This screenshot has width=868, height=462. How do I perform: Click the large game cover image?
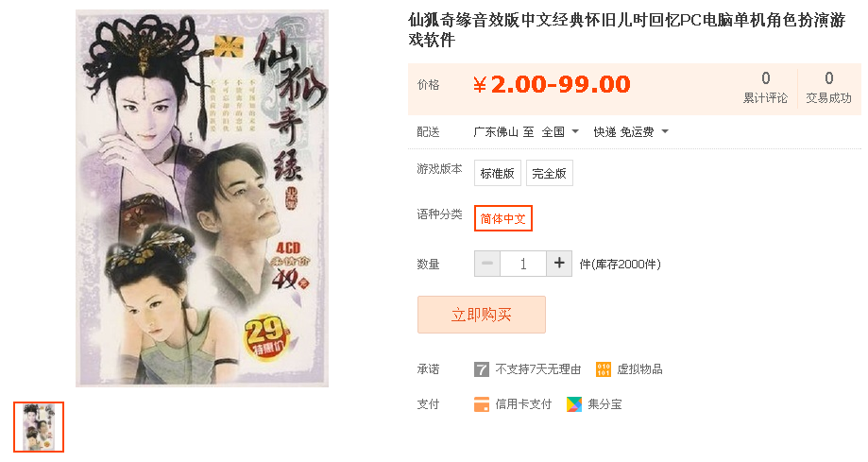pyautogui.click(x=202, y=197)
